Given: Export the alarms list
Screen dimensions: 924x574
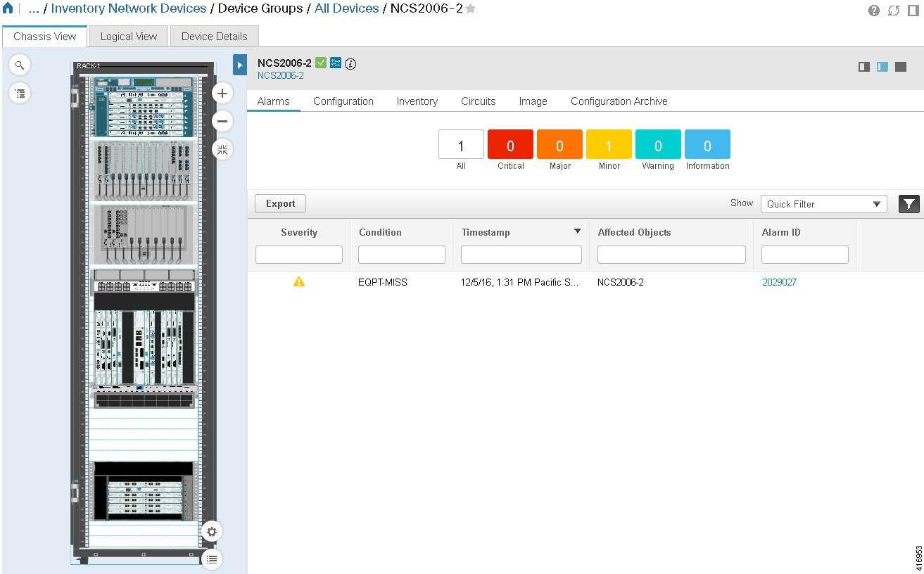Looking at the screenshot, I should pyautogui.click(x=279, y=203).
